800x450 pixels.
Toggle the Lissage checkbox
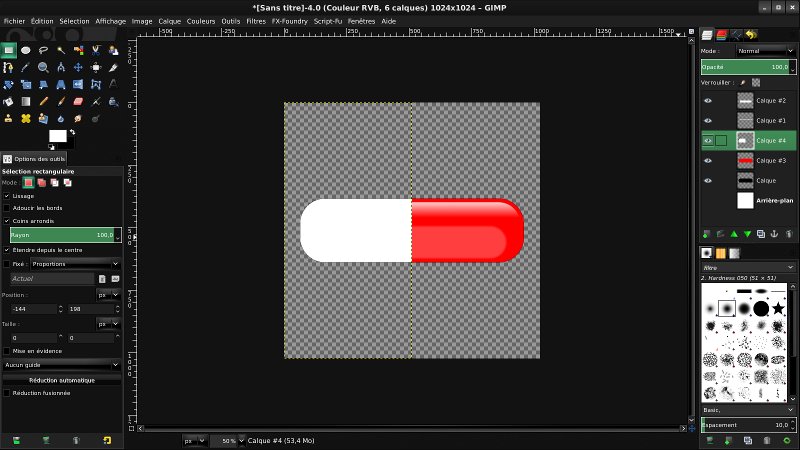pyautogui.click(x=7, y=196)
